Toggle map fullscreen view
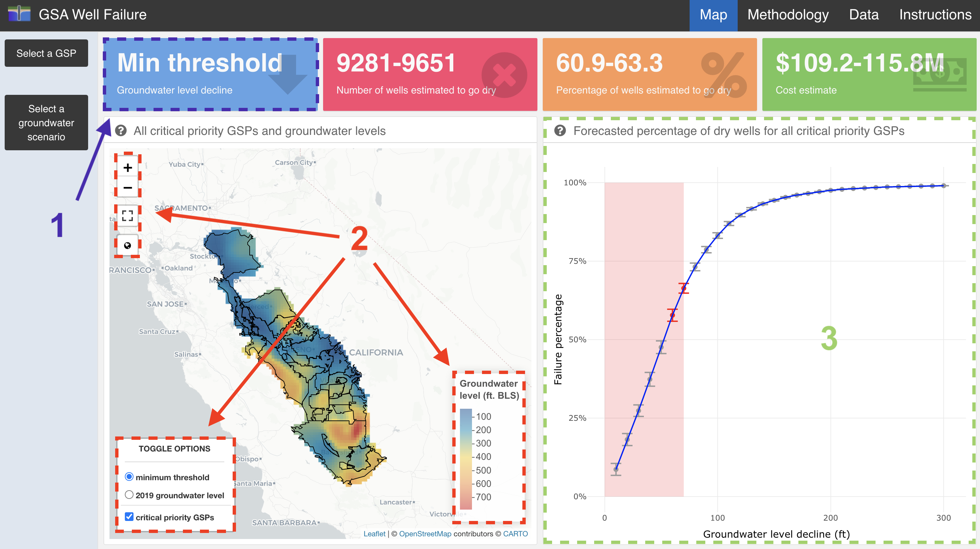This screenshot has height=549, width=980. tap(128, 215)
